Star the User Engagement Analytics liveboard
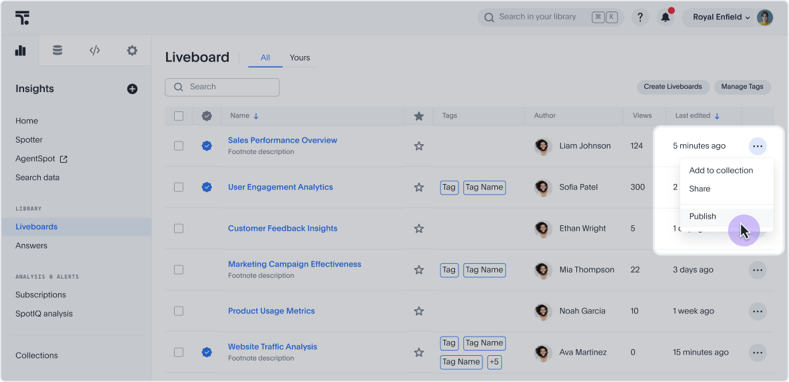 (x=419, y=187)
